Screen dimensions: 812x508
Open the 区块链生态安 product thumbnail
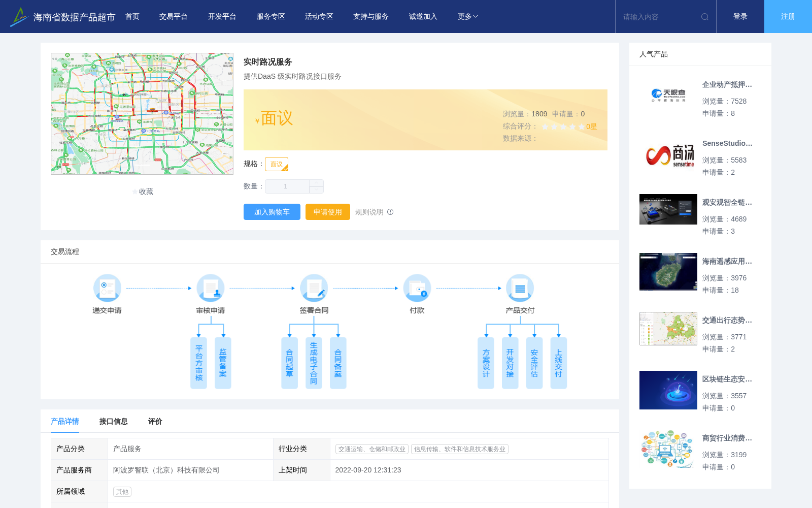click(x=668, y=390)
